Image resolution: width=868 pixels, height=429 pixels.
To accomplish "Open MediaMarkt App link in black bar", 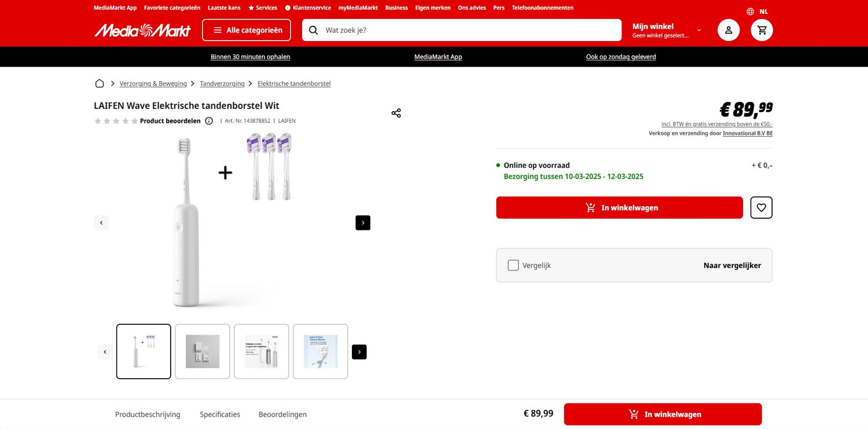I will [x=438, y=57].
